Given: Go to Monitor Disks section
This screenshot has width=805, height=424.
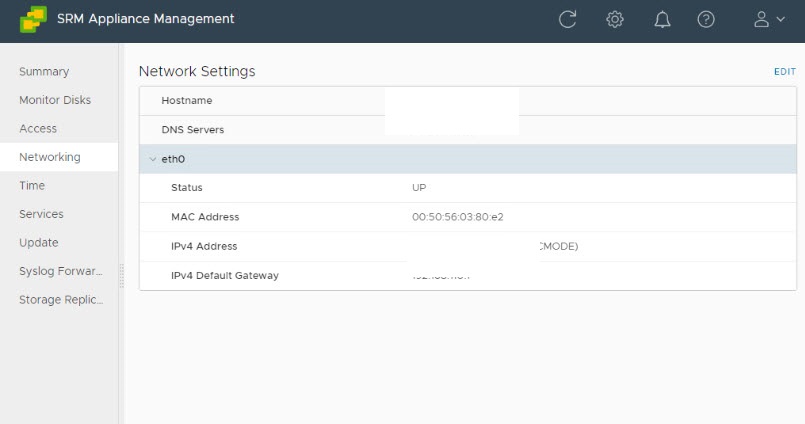Looking at the screenshot, I should click(x=55, y=100).
